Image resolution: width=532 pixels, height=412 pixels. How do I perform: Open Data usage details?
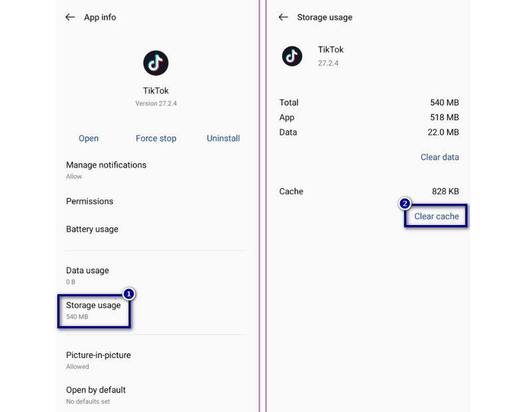87,275
